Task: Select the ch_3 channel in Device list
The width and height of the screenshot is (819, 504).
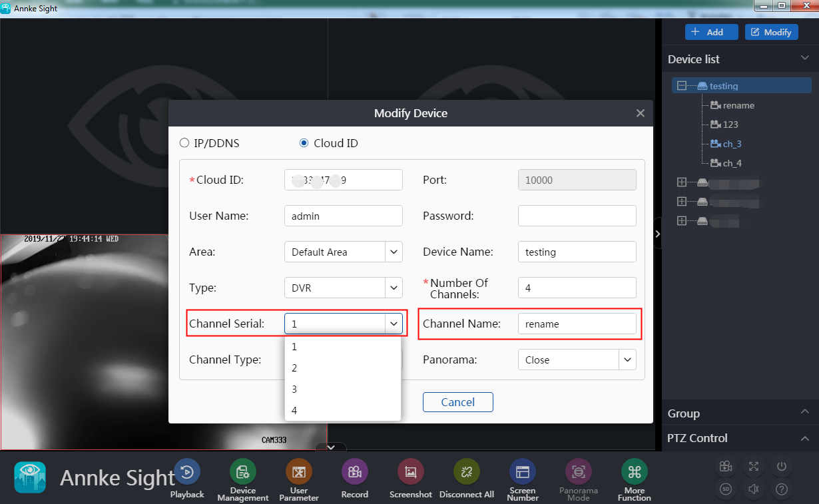Action: pos(725,144)
